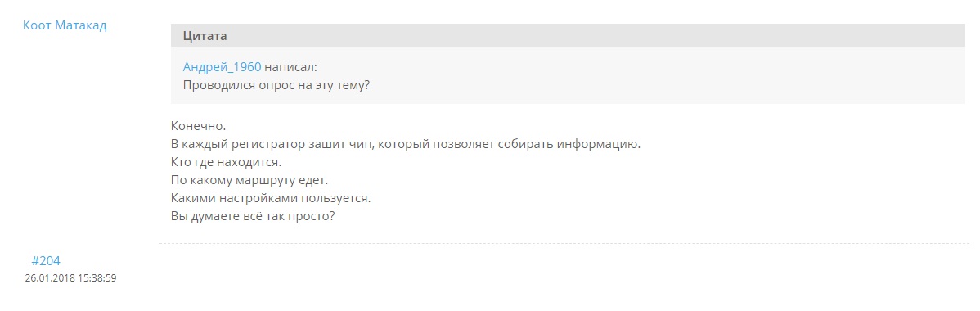Click the line Конечно.
Screen dimensions: 980x311
click(198, 125)
